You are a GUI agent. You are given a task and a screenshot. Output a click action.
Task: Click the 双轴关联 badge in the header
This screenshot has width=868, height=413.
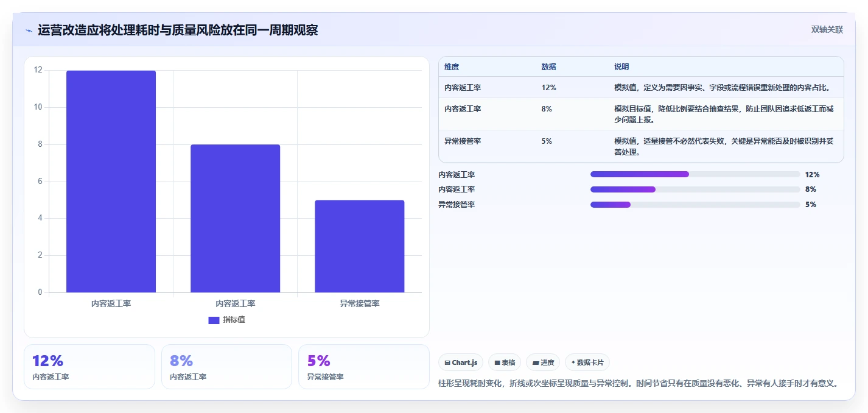click(x=827, y=30)
